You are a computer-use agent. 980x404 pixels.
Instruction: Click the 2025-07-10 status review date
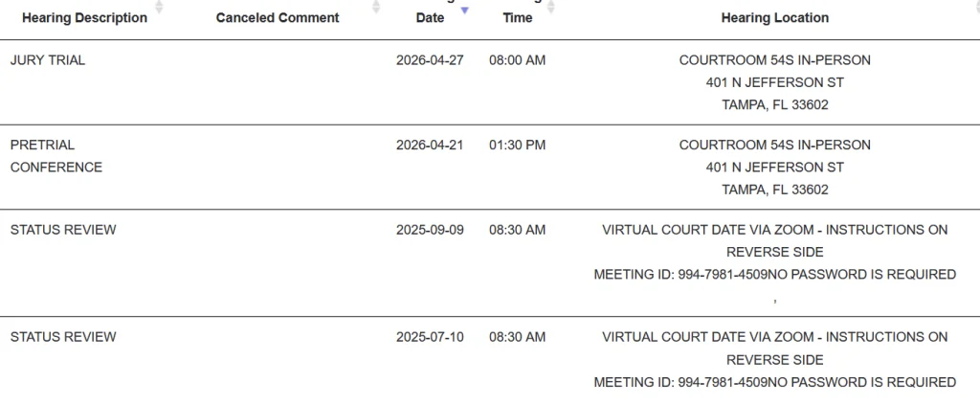pos(430,337)
